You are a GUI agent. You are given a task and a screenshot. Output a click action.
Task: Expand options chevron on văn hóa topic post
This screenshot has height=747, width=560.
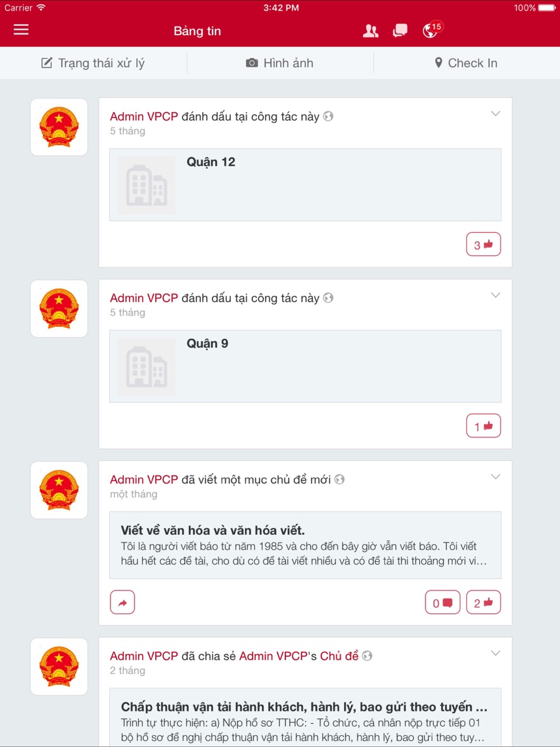tap(496, 477)
